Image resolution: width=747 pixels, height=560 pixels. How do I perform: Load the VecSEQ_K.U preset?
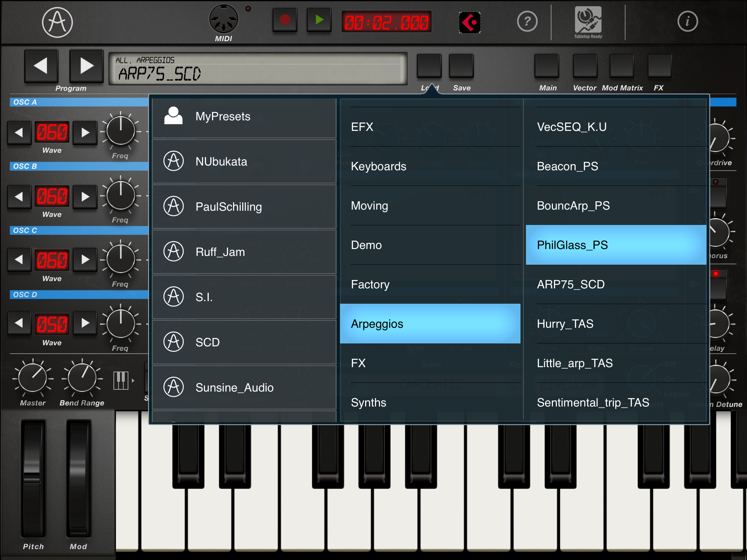(616, 127)
